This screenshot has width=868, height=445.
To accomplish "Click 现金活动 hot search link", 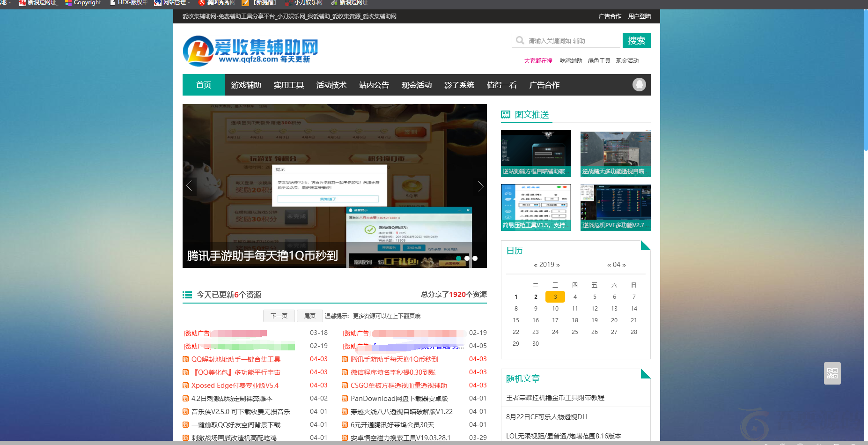I will pyautogui.click(x=627, y=61).
